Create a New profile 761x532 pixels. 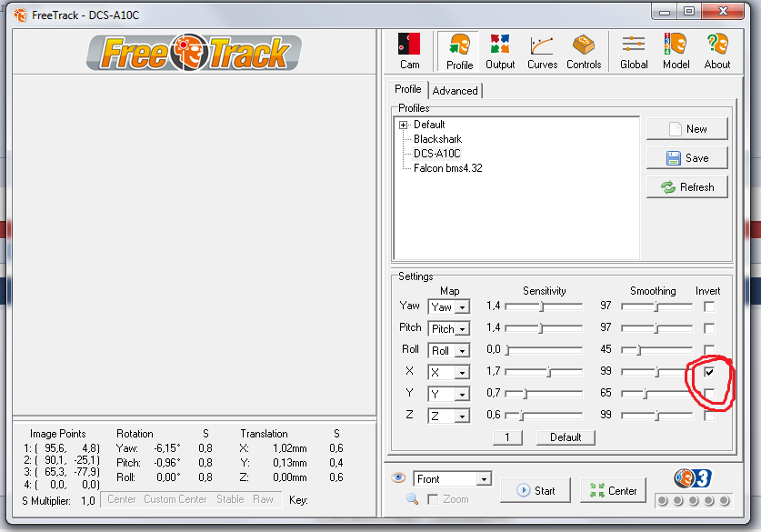(x=687, y=128)
